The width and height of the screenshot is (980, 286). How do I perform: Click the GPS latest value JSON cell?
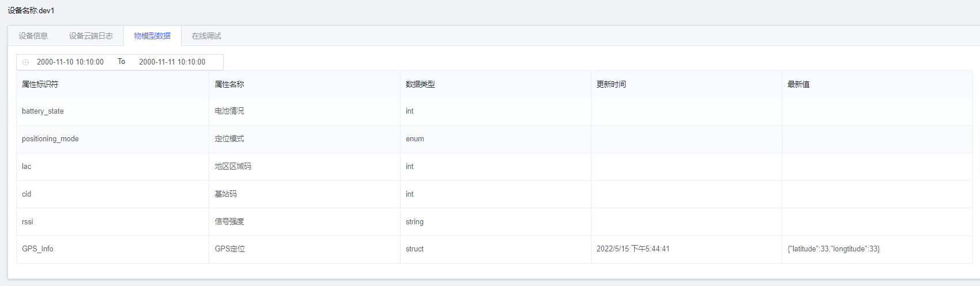(834, 249)
